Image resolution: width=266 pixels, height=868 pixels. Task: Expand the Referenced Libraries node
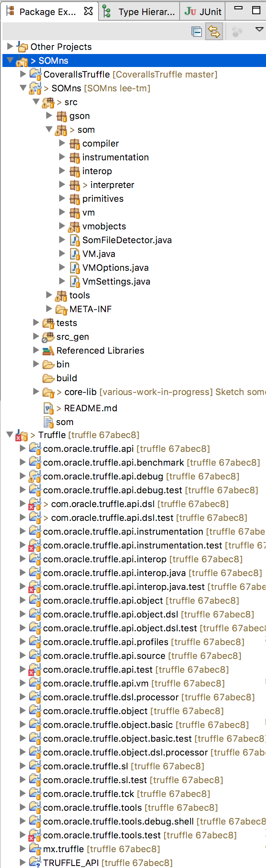36,350
